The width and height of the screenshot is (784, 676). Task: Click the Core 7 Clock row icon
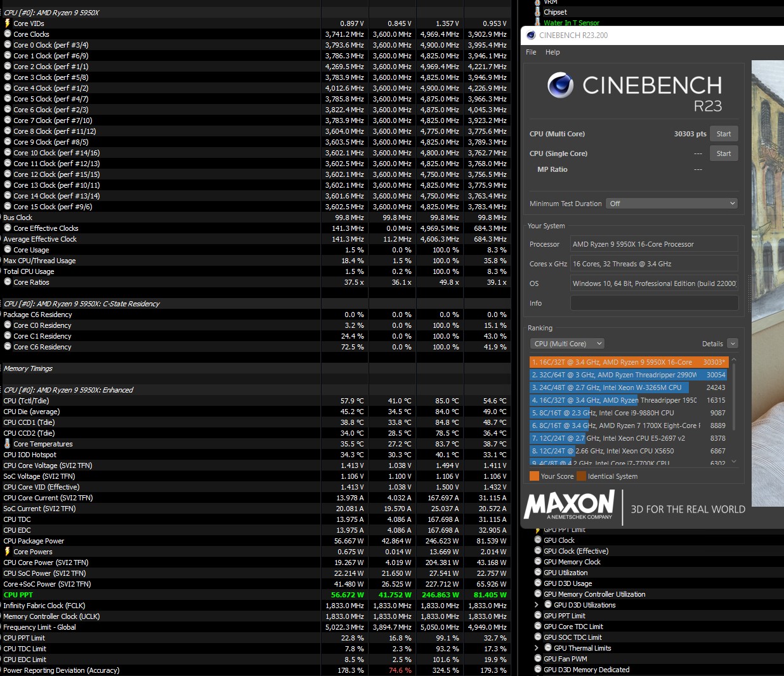(x=8, y=120)
